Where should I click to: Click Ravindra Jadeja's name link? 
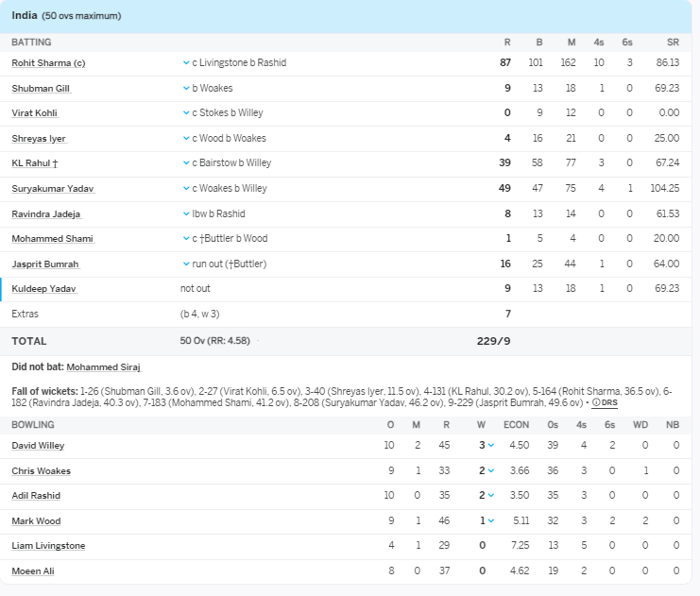pyautogui.click(x=45, y=214)
